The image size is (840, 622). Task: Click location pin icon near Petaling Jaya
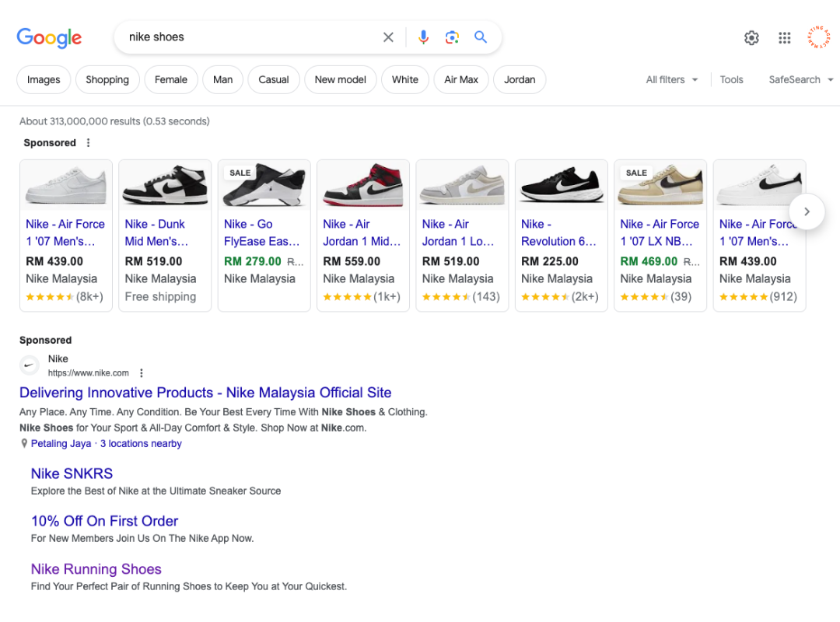pyautogui.click(x=24, y=444)
